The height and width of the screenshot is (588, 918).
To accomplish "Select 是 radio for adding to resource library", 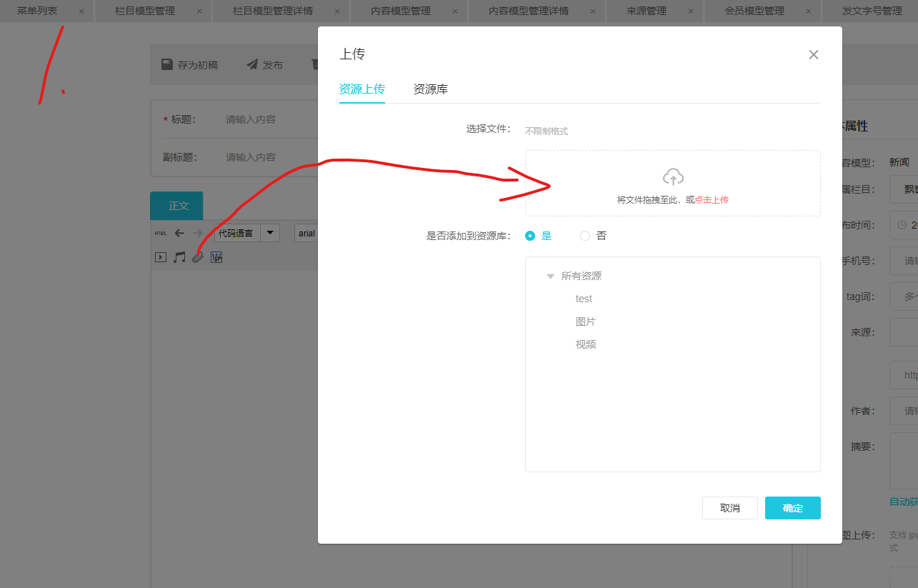I will pos(530,236).
